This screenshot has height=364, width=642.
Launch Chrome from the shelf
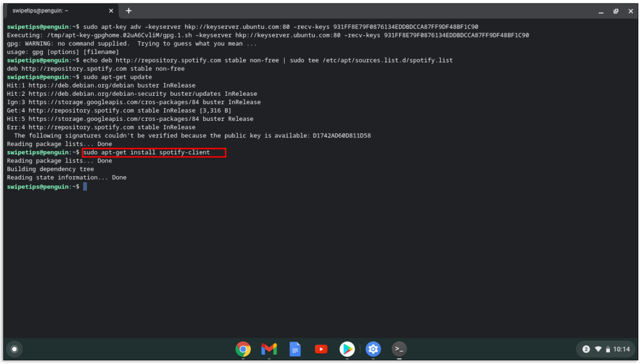(x=243, y=349)
